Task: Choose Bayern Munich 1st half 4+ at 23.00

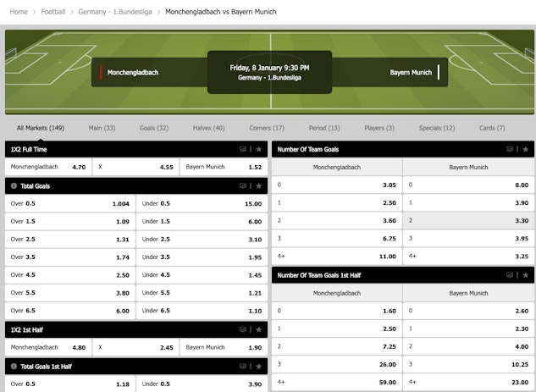Action: tap(468, 382)
